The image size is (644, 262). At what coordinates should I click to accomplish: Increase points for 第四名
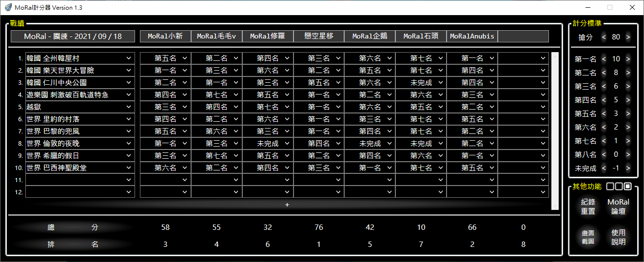[x=628, y=100]
